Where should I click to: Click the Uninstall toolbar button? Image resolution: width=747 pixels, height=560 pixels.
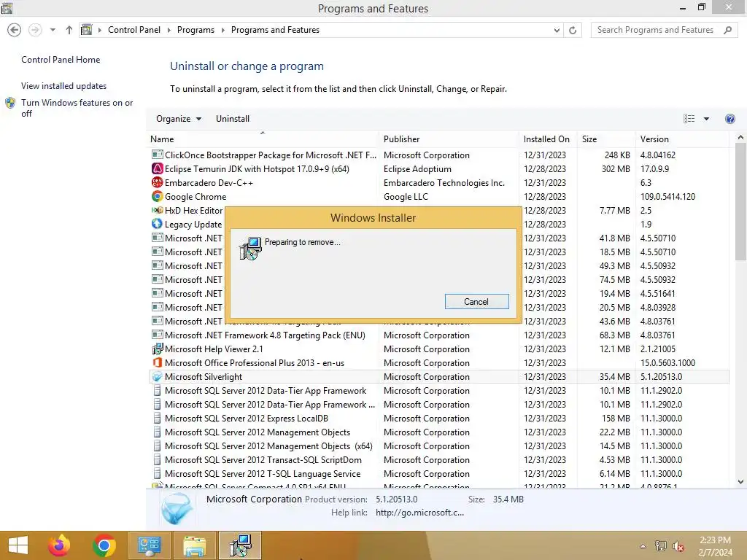click(x=233, y=119)
